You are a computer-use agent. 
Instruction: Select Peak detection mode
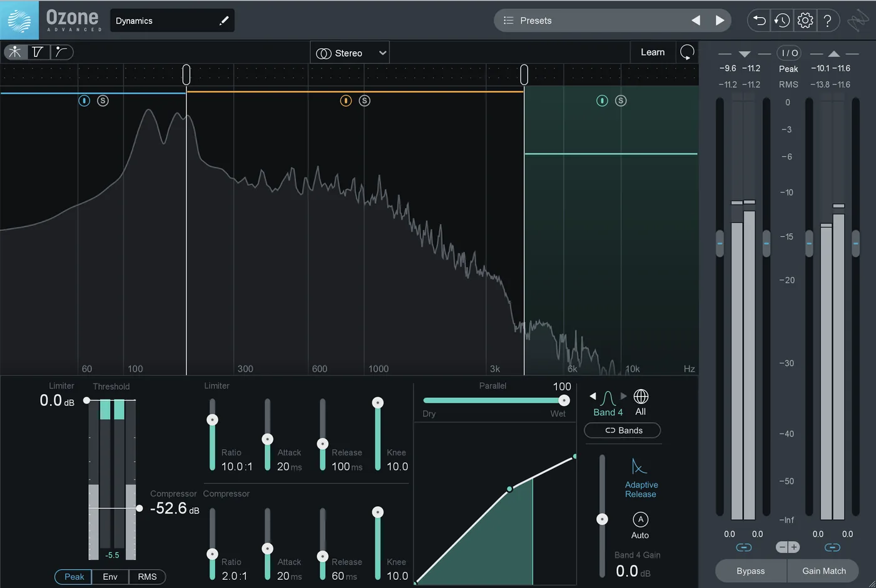pos(74,577)
